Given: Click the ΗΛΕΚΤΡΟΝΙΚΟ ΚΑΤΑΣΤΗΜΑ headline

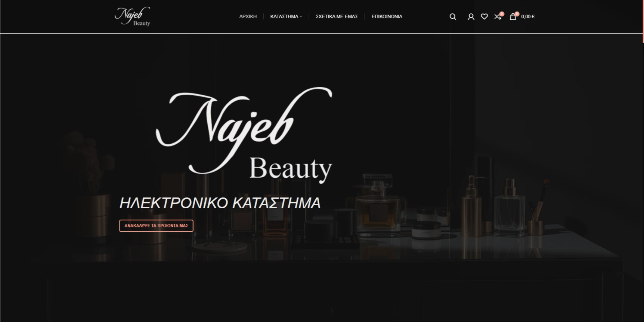Looking at the screenshot, I should tap(220, 203).
